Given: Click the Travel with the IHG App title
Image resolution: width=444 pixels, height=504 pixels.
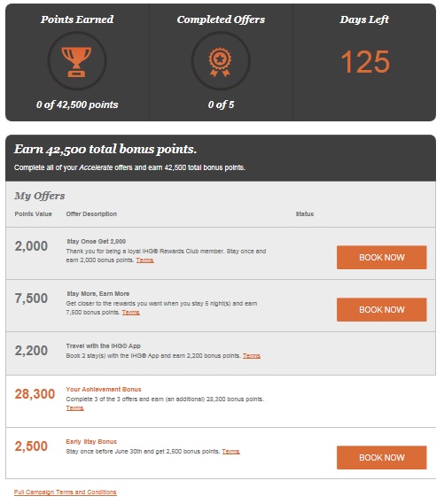Looking at the screenshot, I should click(103, 345).
